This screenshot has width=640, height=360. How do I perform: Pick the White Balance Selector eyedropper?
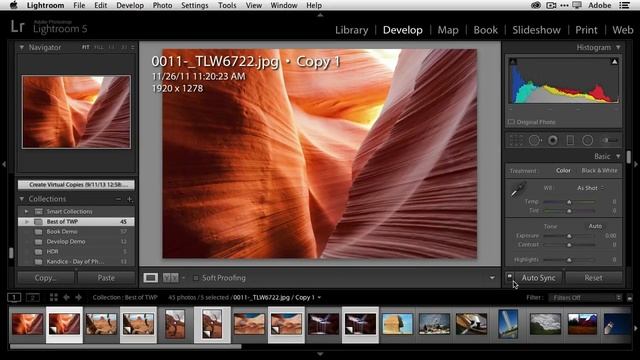[518, 190]
